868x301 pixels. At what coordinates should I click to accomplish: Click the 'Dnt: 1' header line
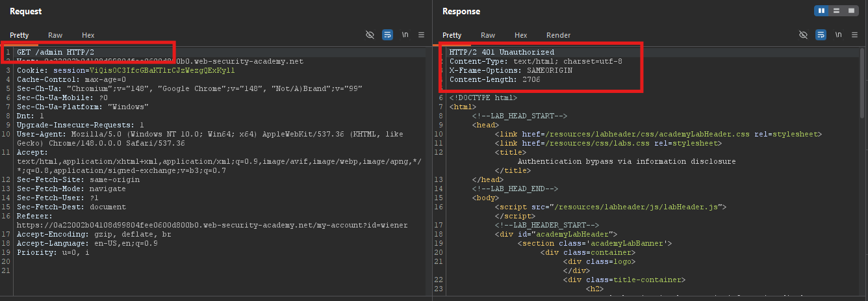click(x=30, y=116)
